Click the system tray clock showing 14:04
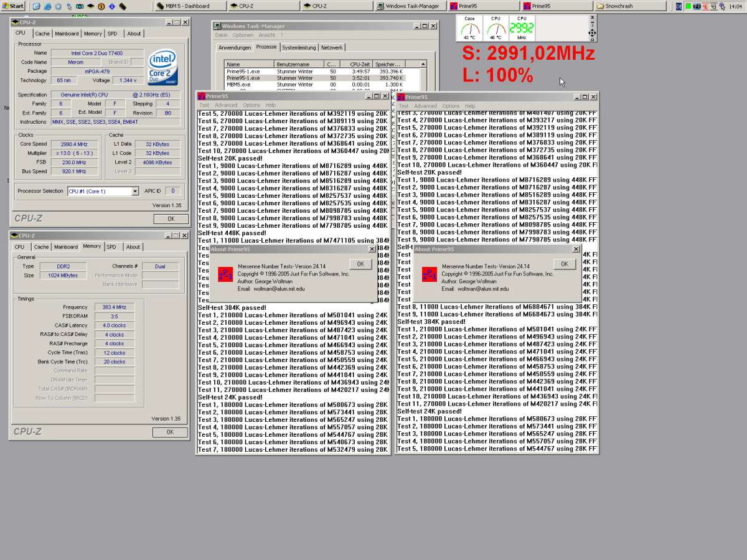The image size is (747, 560). (734, 6)
